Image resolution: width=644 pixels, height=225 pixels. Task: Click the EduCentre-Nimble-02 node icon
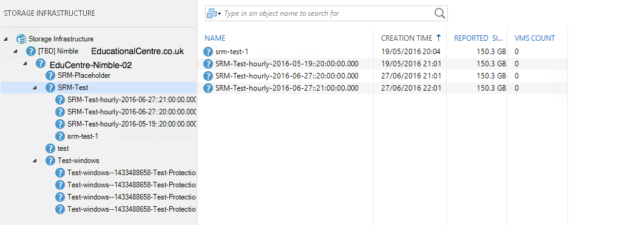tap(41, 63)
